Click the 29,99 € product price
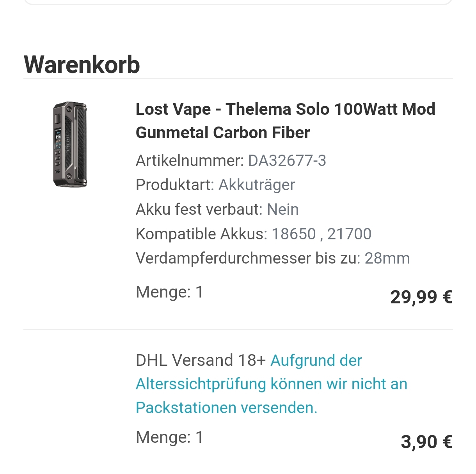The height and width of the screenshot is (474, 476). (421, 297)
